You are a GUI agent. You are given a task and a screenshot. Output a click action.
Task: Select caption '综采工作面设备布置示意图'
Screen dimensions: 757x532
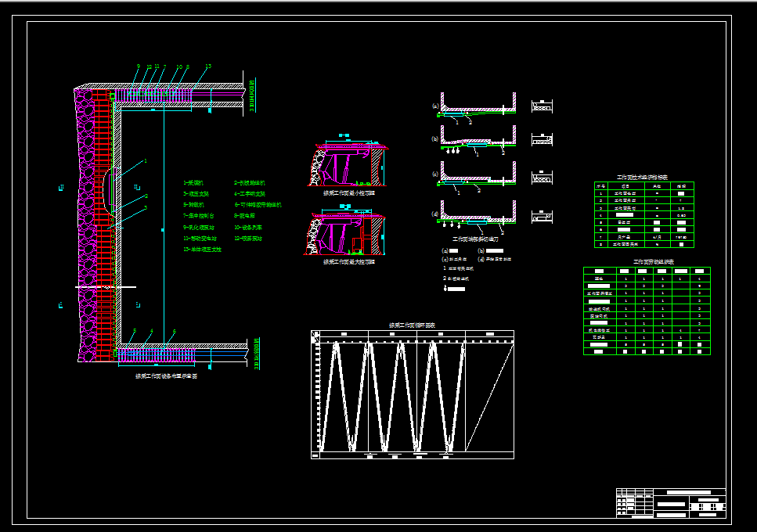click(166, 376)
